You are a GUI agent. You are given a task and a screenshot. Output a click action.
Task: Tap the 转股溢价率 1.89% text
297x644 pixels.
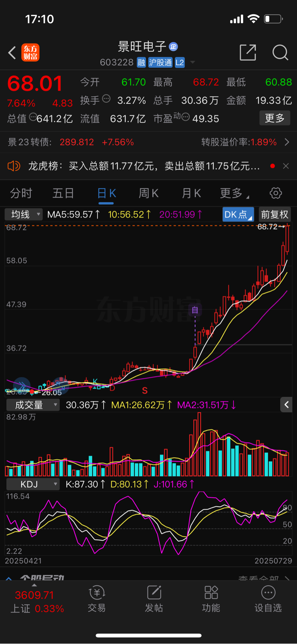tap(239, 142)
